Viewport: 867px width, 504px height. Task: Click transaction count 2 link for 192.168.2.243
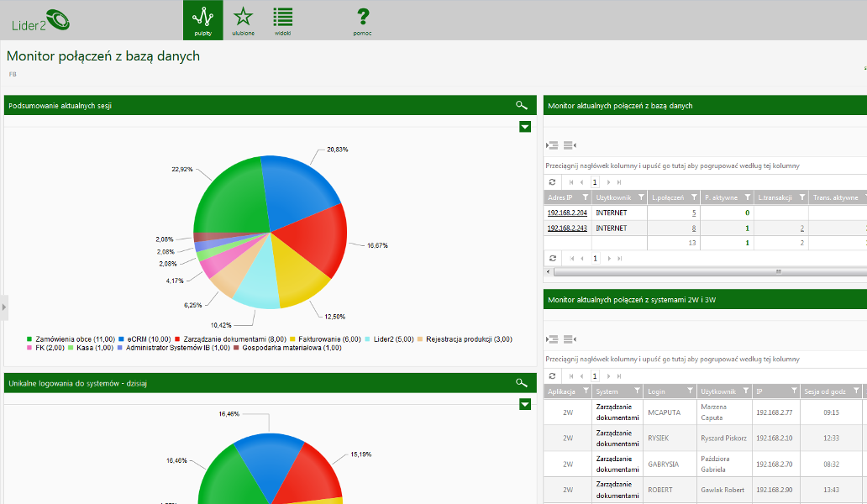pyautogui.click(x=801, y=228)
